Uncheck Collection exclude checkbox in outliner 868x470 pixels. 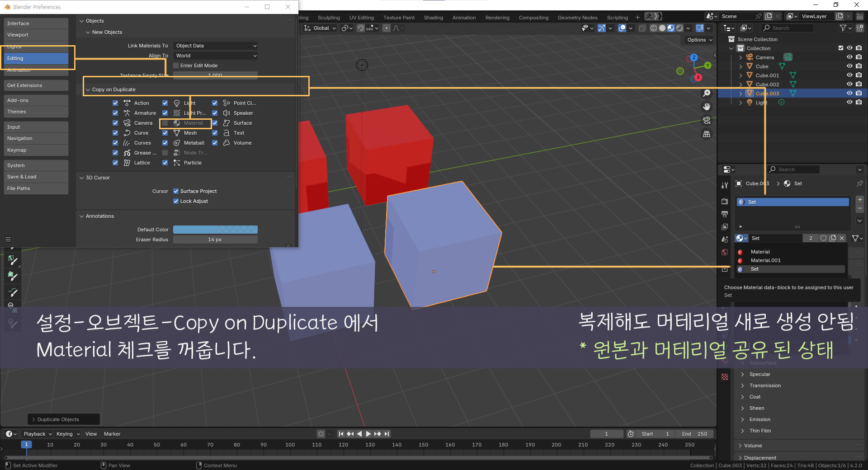coord(841,48)
